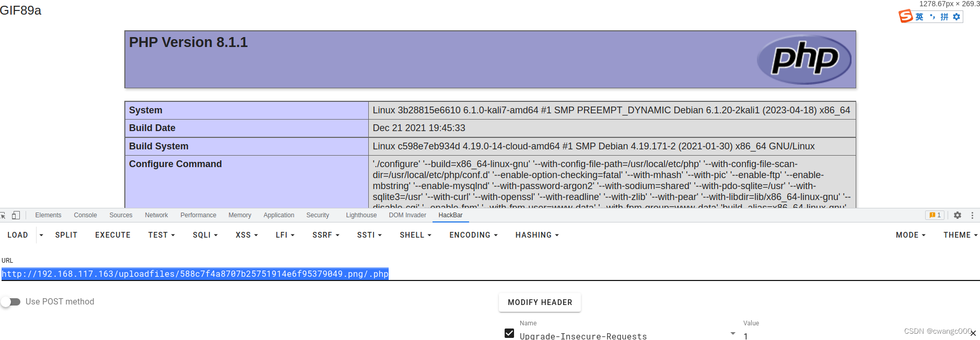The height and width of the screenshot is (340, 980).
Task: Click the 'Build Date' row label
Action: click(x=152, y=128)
